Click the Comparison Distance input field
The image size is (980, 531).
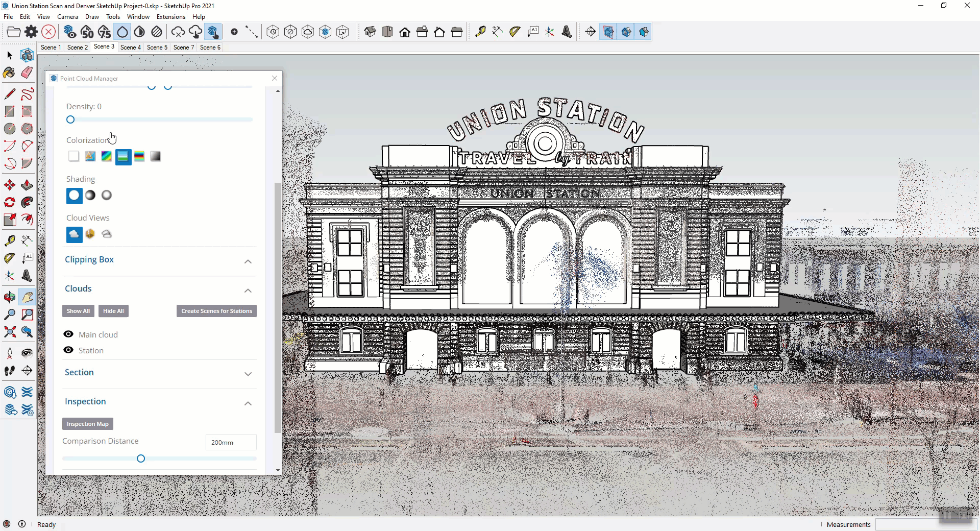231,442
